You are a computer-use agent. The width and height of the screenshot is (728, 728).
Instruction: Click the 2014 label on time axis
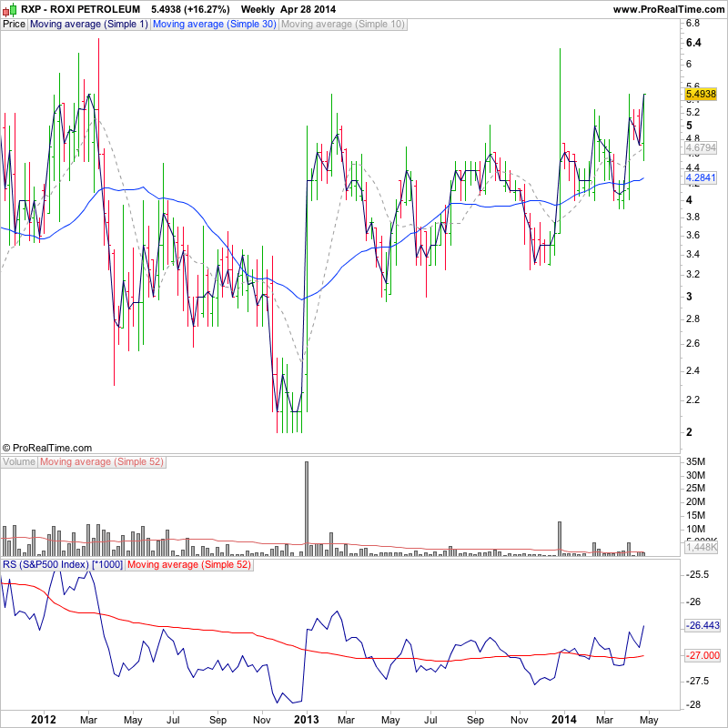(x=564, y=720)
